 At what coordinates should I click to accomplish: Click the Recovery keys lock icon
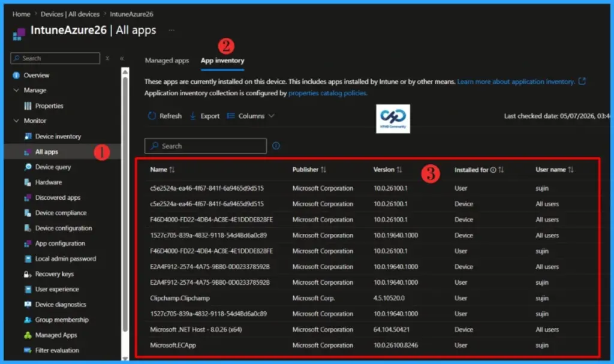pyautogui.click(x=28, y=274)
